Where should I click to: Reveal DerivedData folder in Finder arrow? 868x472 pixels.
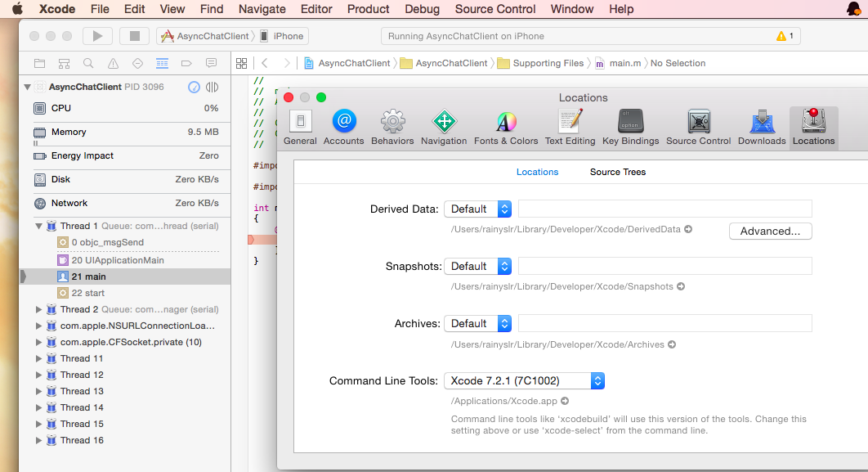(x=688, y=229)
